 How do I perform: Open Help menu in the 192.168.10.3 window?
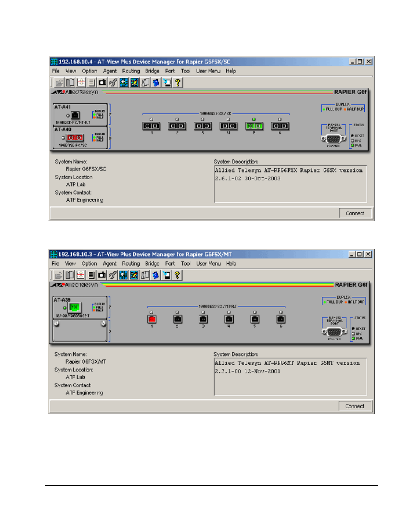231,264
